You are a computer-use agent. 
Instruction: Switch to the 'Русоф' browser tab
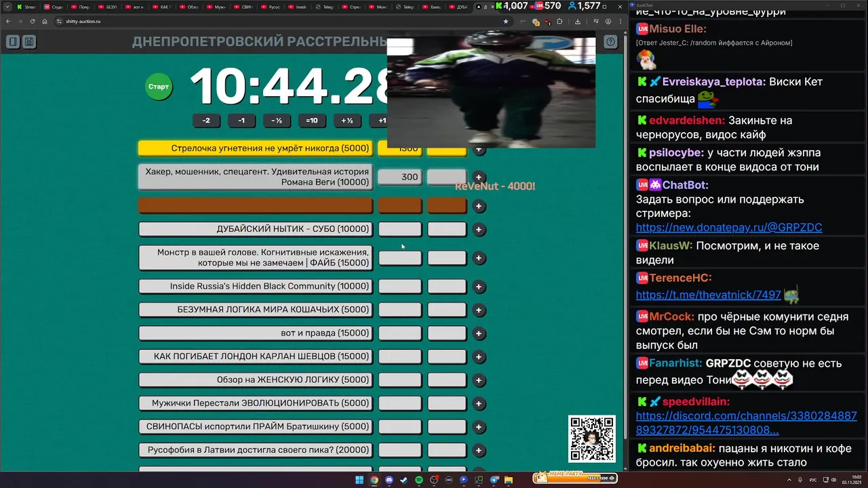(271, 7)
